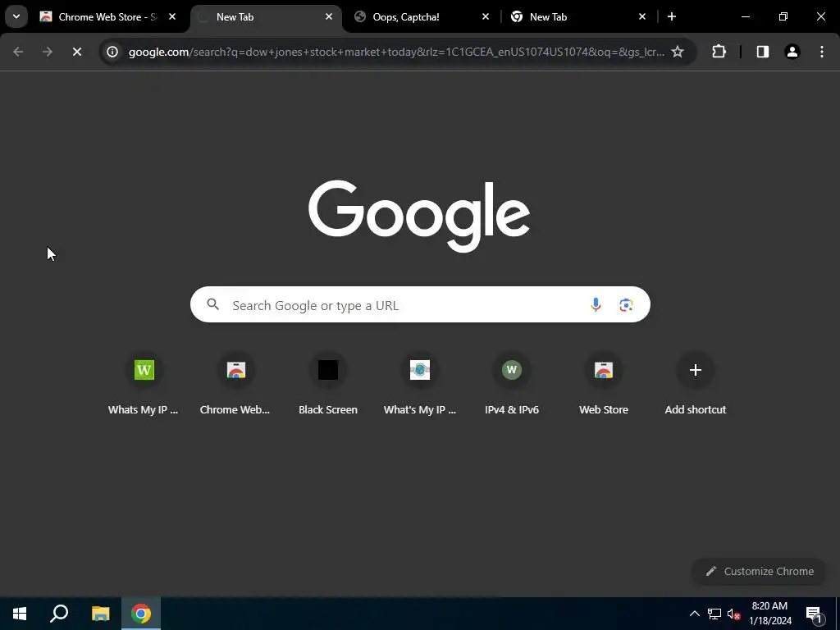Open the tab search dropdown arrow
This screenshot has width=840, height=630.
(x=16, y=16)
